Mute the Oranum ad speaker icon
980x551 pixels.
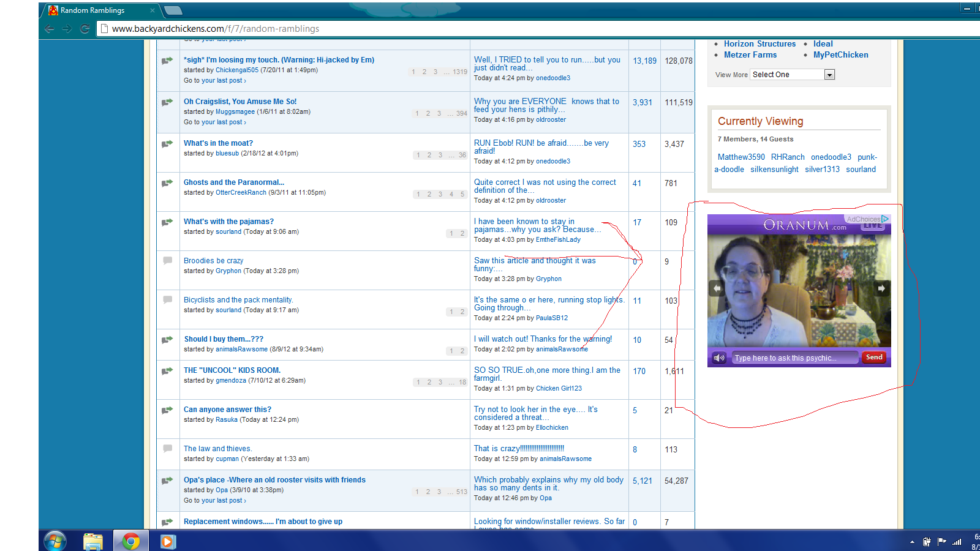pyautogui.click(x=719, y=358)
